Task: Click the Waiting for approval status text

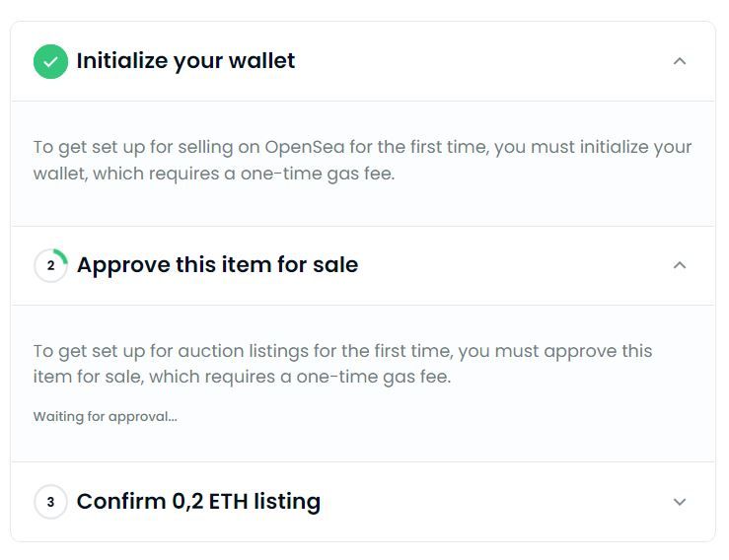Action: click(106, 416)
